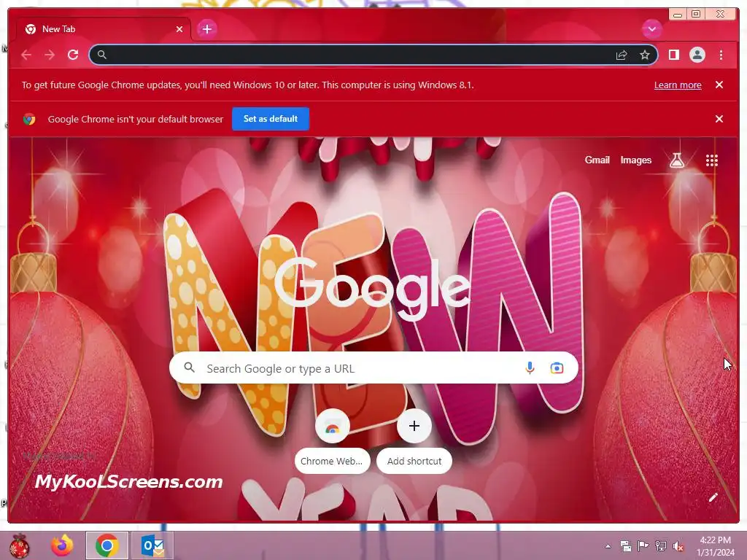747x560 pixels.
Task: Follow the Learn more link
Action: click(678, 85)
